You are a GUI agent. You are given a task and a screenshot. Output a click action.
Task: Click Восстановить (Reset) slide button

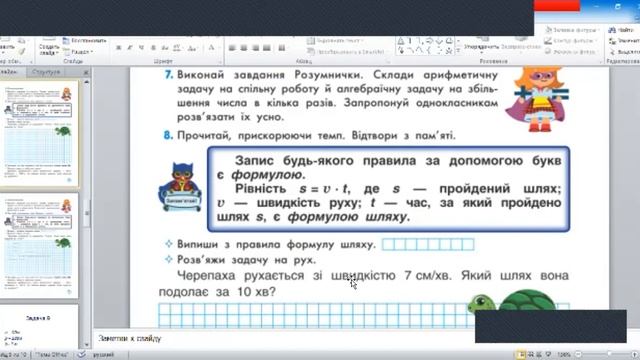pyautogui.click(x=85, y=41)
